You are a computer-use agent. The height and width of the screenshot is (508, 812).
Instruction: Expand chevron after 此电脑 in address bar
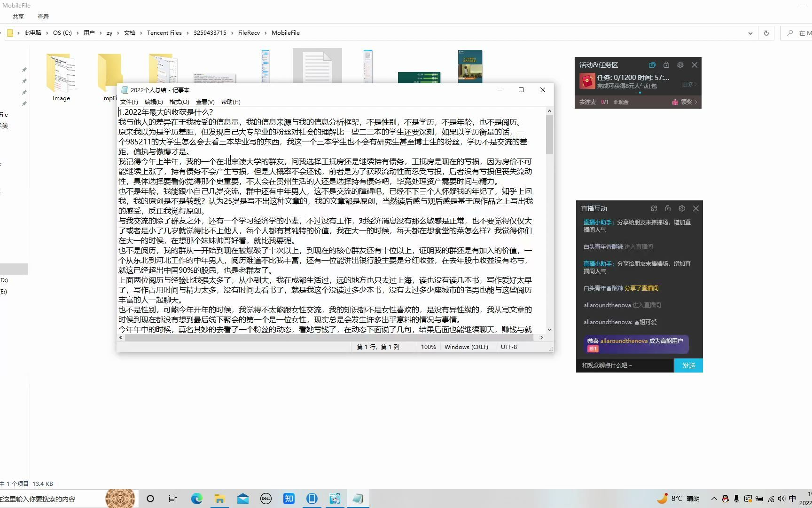coord(47,33)
